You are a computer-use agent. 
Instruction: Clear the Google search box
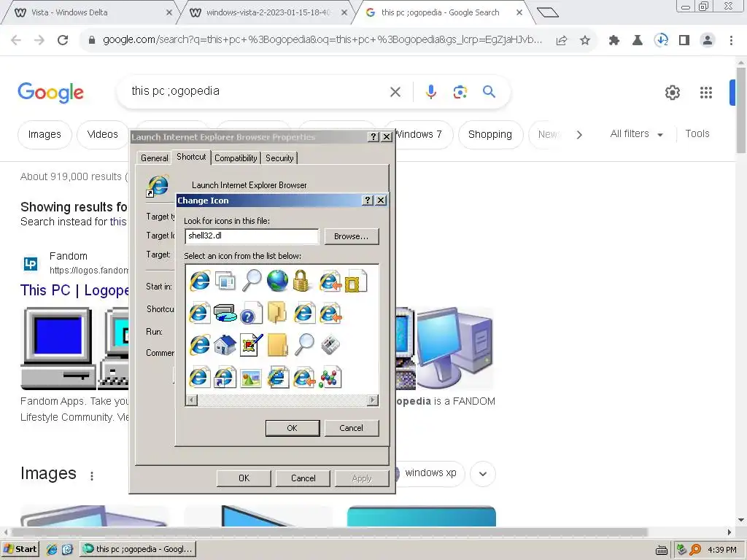click(x=395, y=91)
